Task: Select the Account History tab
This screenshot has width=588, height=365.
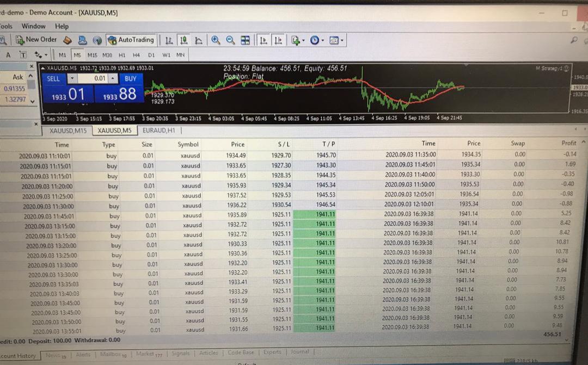Action: tap(18, 356)
